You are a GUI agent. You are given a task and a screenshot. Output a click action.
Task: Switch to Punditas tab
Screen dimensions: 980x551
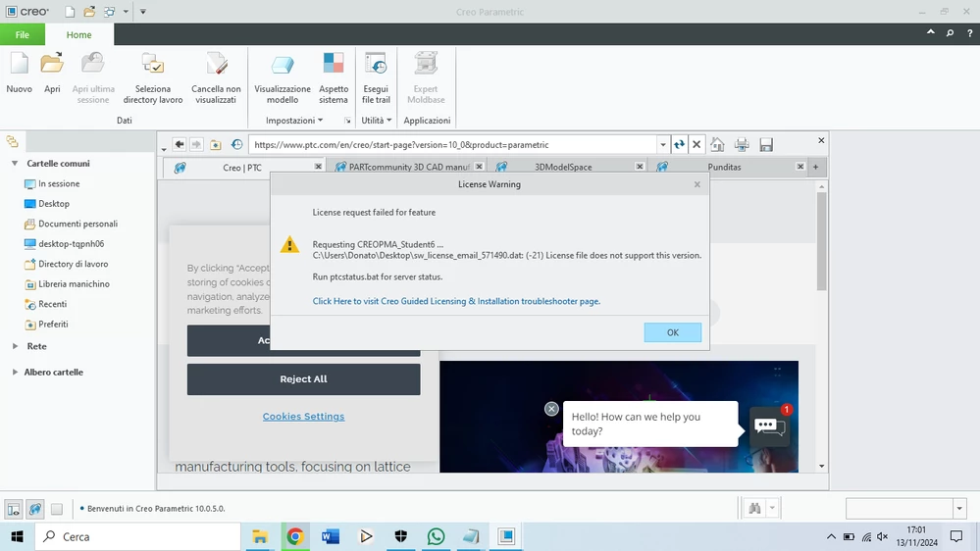tap(724, 167)
